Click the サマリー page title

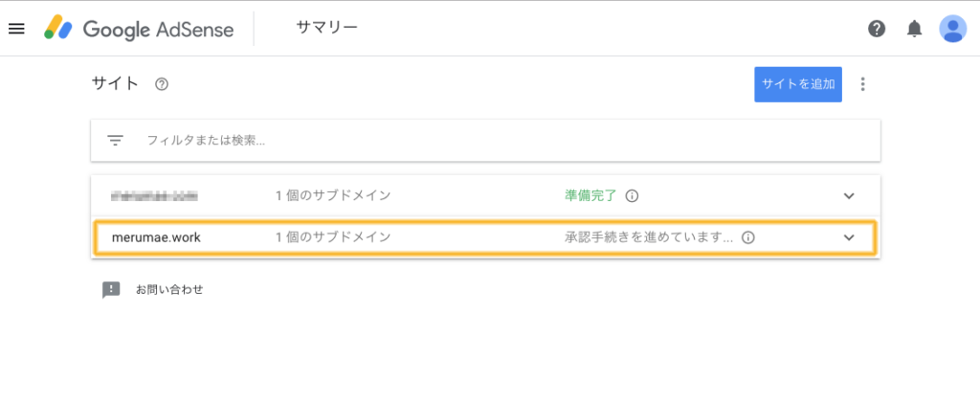coord(327,28)
